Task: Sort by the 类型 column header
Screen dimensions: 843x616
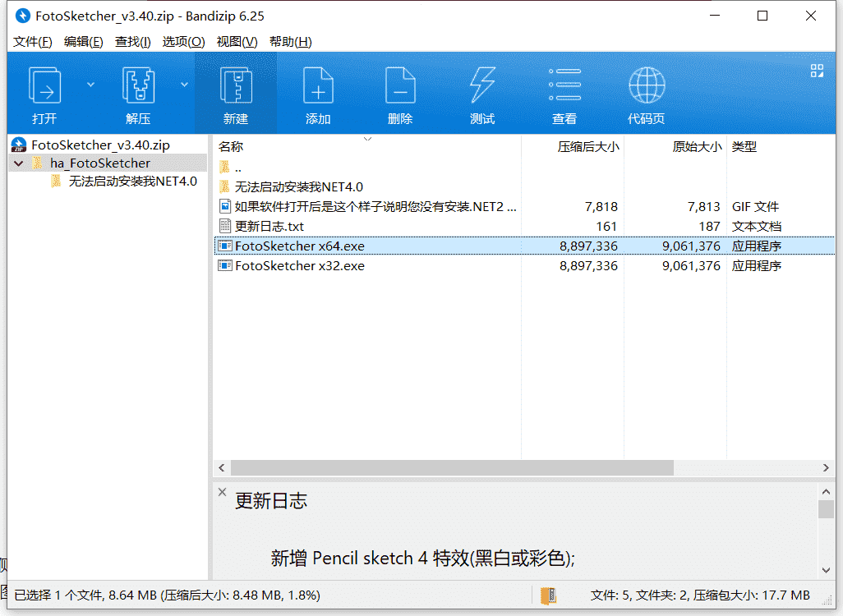Action: point(744,146)
